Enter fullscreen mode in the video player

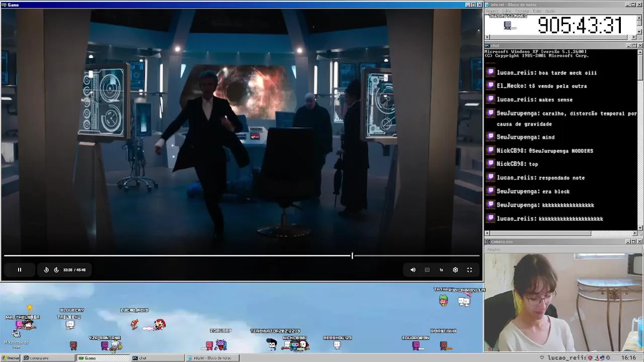tap(469, 270)
